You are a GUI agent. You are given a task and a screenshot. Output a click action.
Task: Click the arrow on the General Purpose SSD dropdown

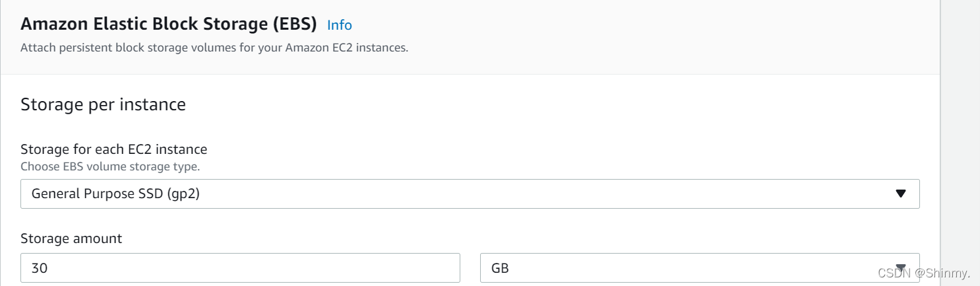[901, 194]
